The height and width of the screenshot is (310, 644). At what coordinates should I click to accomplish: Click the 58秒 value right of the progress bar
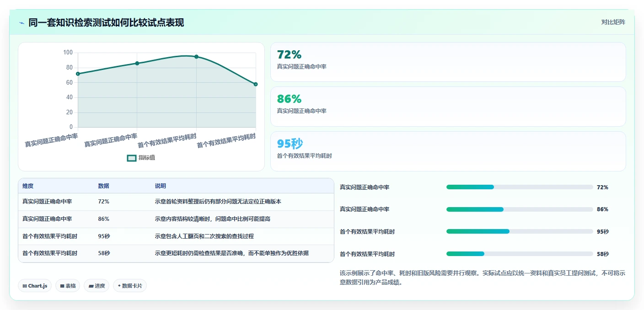point(603,254)
